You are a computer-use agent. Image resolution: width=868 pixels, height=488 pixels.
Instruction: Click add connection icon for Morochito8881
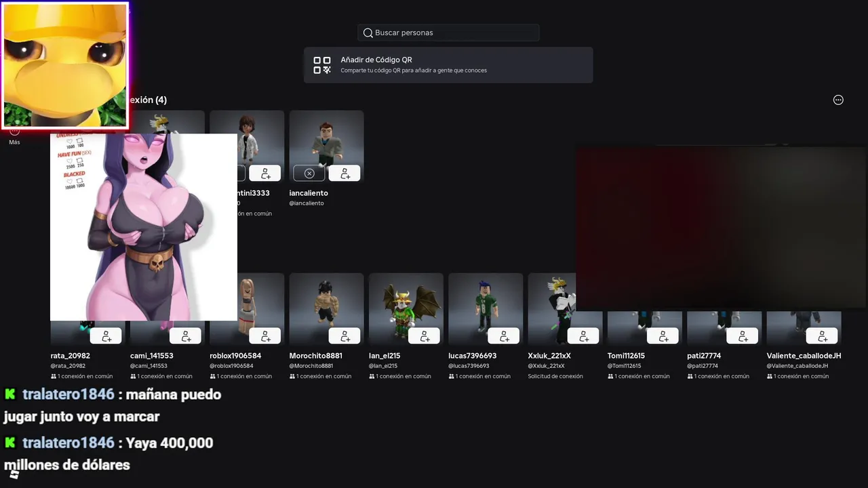[344, 336]
